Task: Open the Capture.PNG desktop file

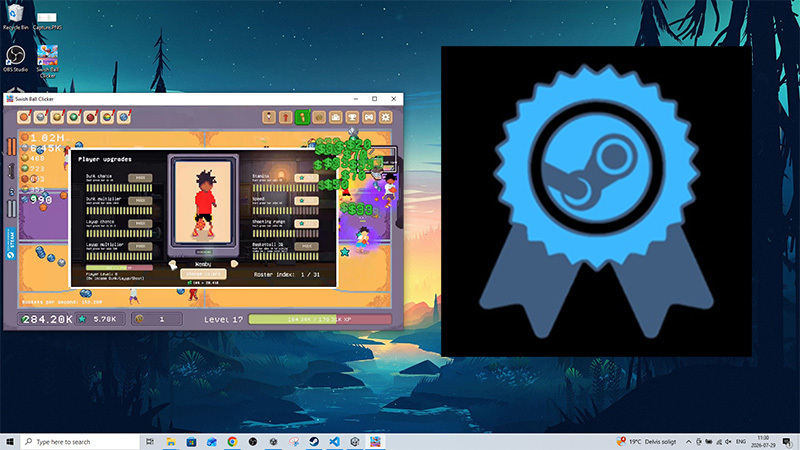Action: coord(47,21)
